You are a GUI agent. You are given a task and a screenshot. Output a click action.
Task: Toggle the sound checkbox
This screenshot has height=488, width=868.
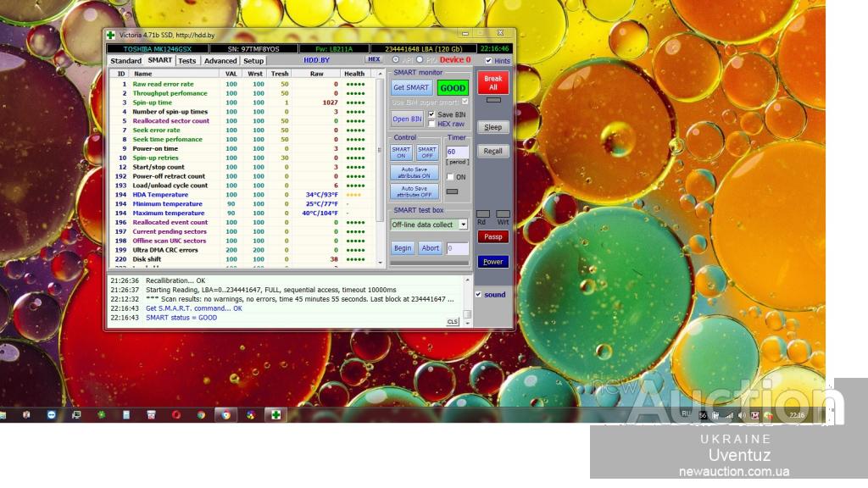(x=478, y=294)
